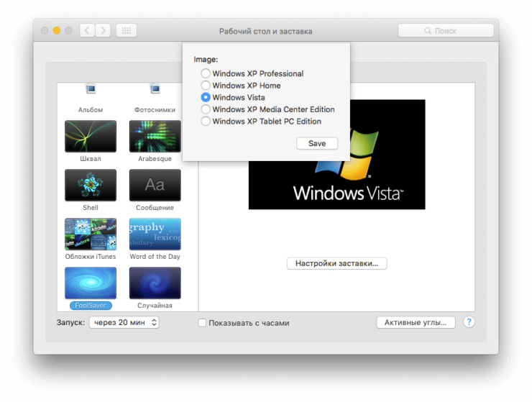Choose the Arabesque screensaver thumbnail

155,136
